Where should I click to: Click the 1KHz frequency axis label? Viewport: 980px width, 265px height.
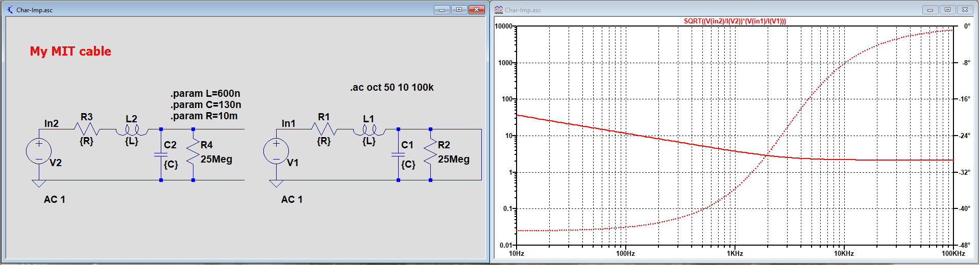click(735, 253)
